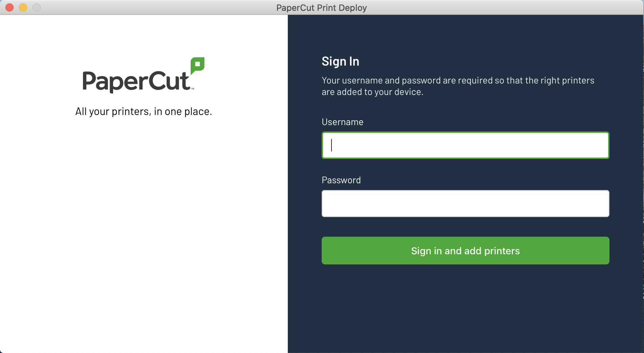Close the PaperCut Print Deploy window

(x=9, y=7)
